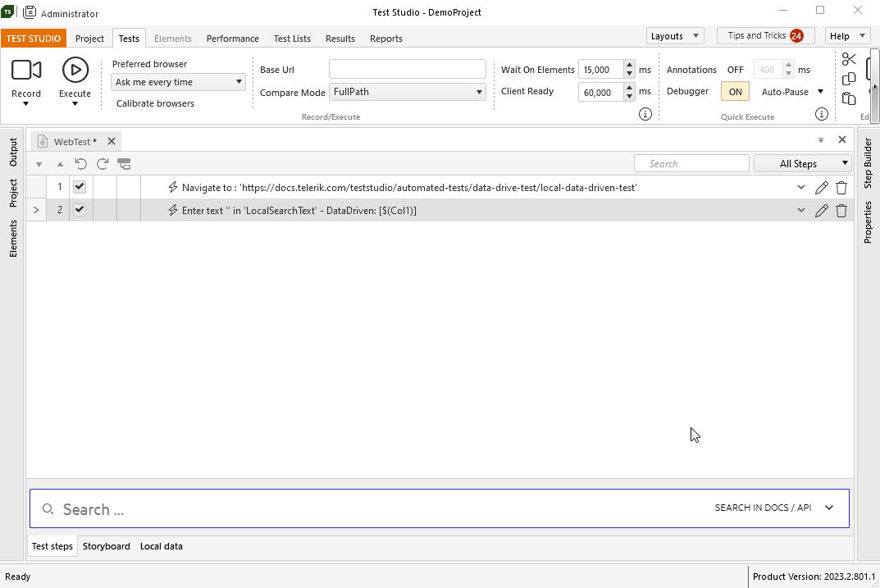Switch to the Performance ribbon tab

[232, 39]
